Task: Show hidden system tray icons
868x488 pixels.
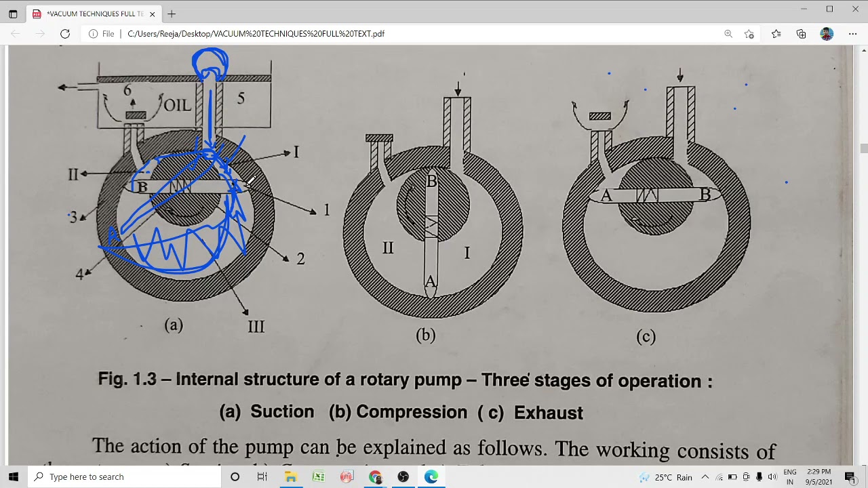Action: (x=705, y=477)
